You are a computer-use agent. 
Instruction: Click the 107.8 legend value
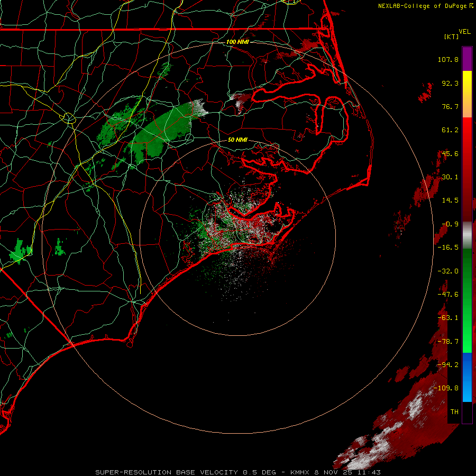(448, 59)
